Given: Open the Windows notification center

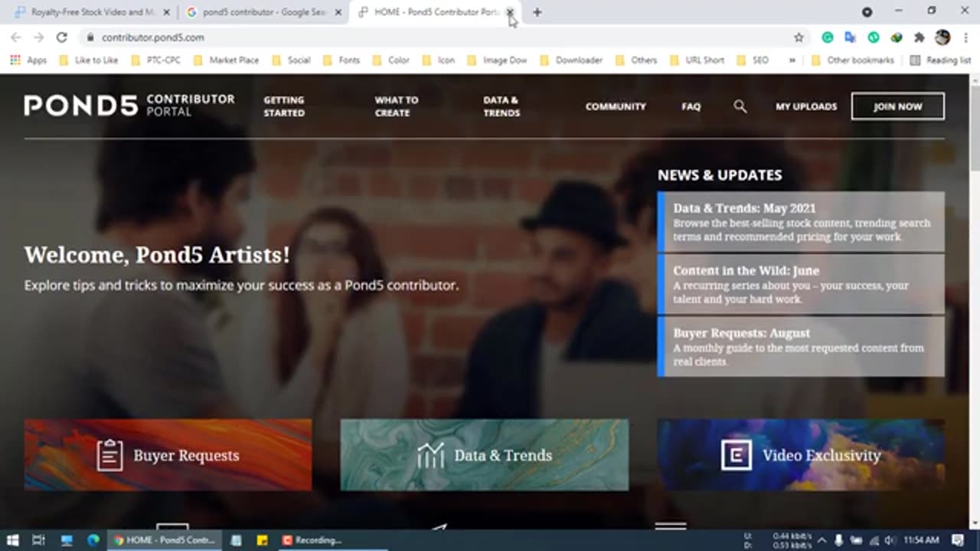Looking at the screenshot, I should (x=957, y=540).
